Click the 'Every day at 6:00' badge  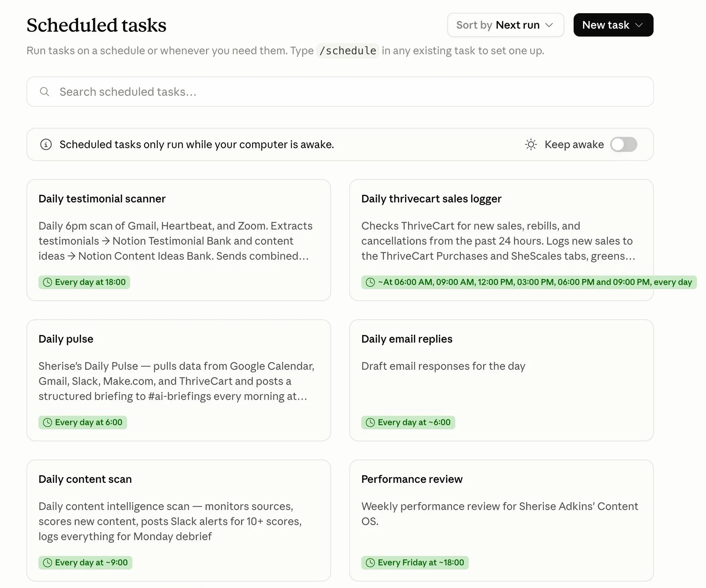click(83, 423)
